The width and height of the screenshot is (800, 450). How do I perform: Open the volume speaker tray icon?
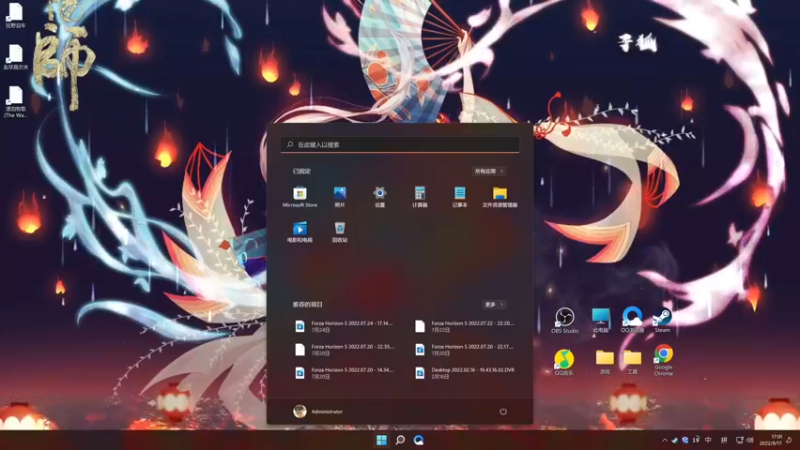[750, 440]
